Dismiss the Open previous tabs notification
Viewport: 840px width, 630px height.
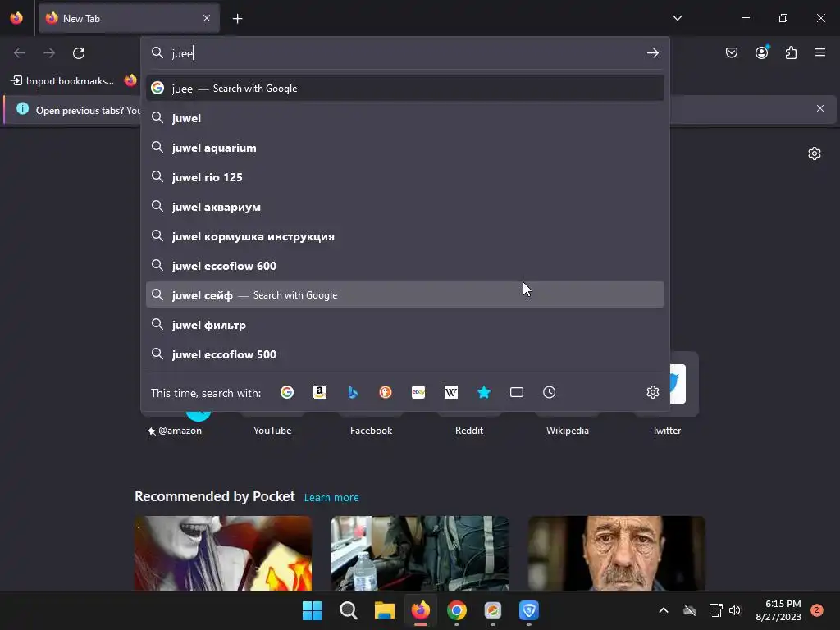819,109
